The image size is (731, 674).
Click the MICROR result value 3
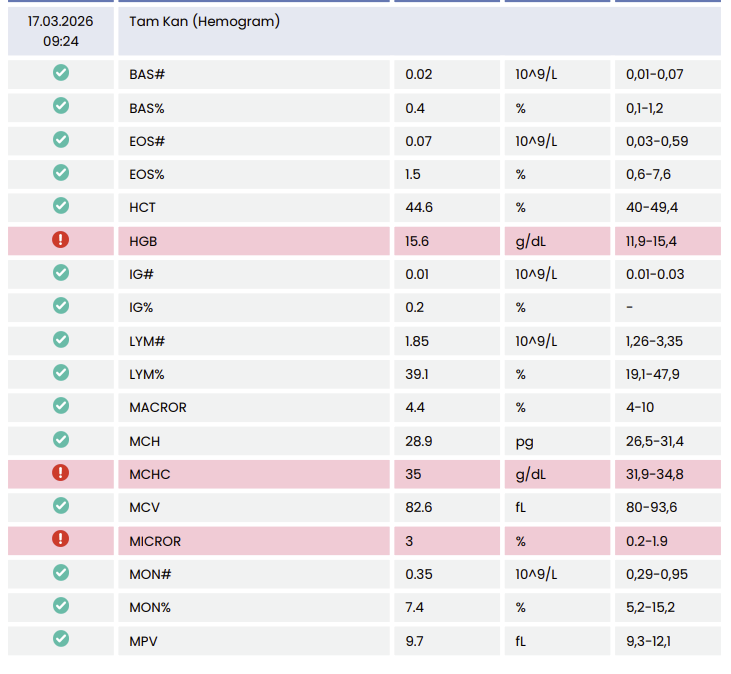point(409,541)
